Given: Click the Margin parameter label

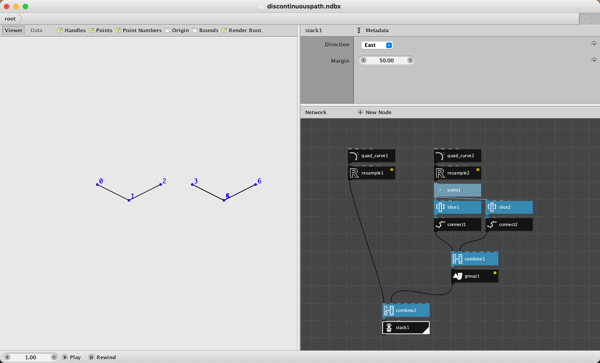Looking at the screenshot, I should click(340, 61).
